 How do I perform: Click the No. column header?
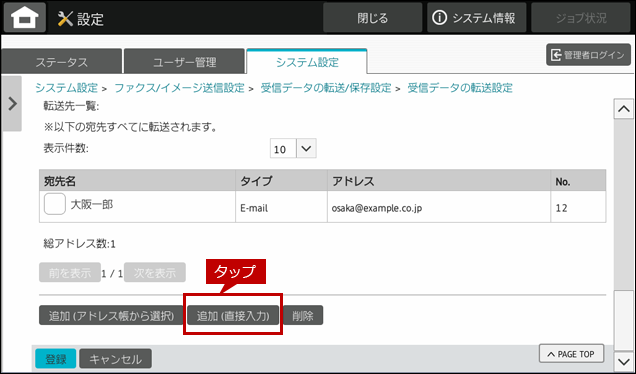click(x=578, y=181)
